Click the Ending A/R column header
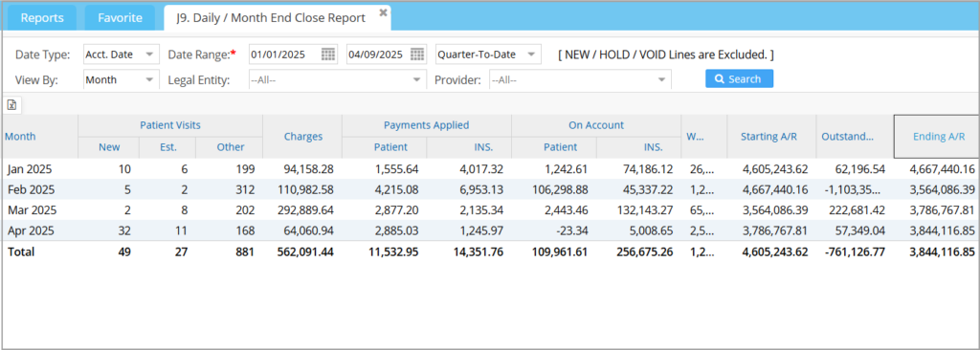This screenshot has height=350, width=980. coord(939,136)
